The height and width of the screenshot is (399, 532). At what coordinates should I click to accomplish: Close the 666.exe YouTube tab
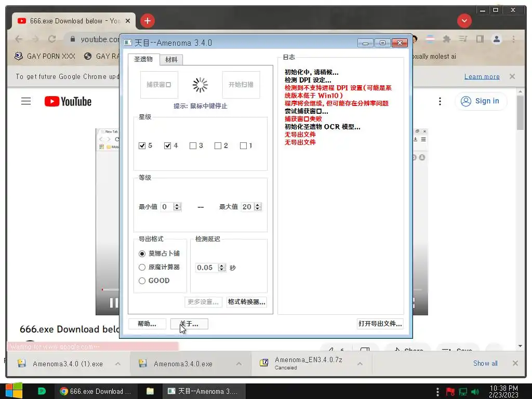(x=128, y=21)
